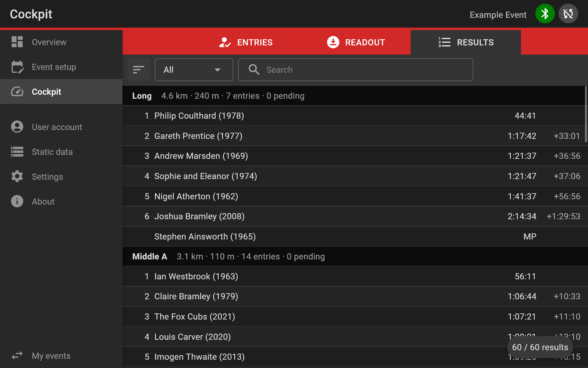The image size is (588, 368).
Task: Click the Settings gear icon
Action: (17, 176)
